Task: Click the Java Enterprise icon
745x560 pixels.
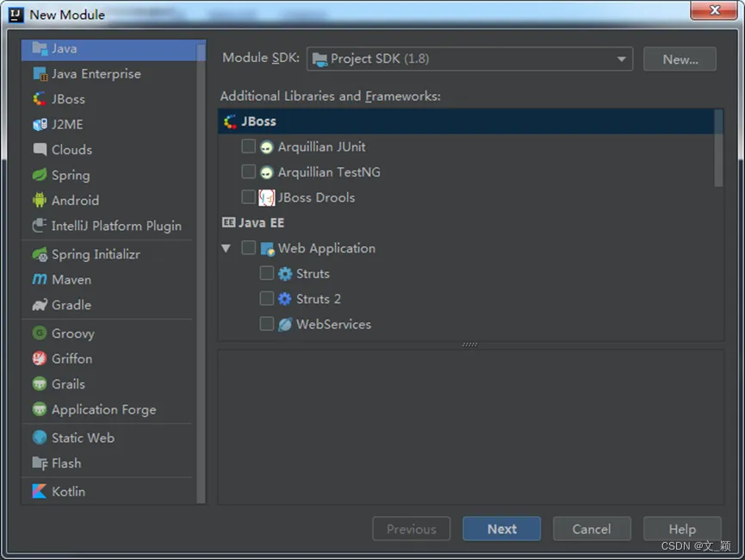Action: (40, 74)
